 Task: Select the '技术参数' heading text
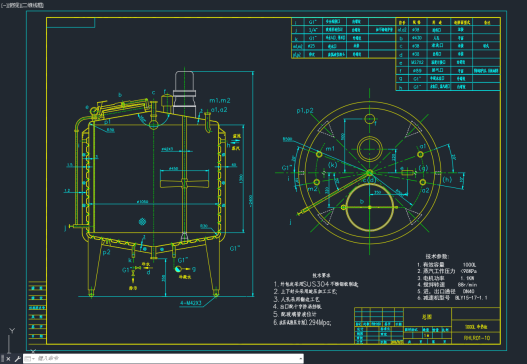(x=437, y=256)
